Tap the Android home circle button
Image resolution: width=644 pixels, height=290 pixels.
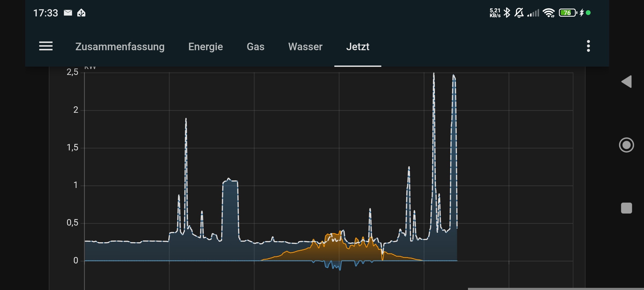tap(627, 145)
